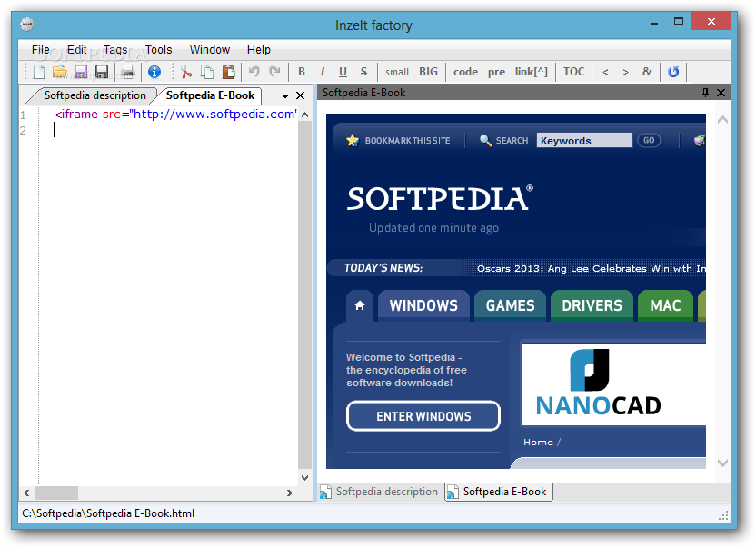Open the WINDOWS category tab in preview
This screenshot has width=756, height=548.
[423, 305]
